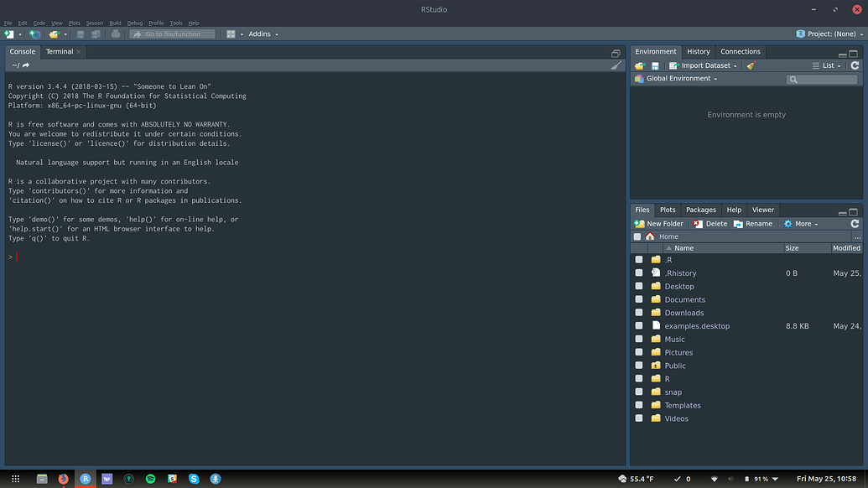Check the box for Desktop folder
Screen dimensions: 868x488
639,286
